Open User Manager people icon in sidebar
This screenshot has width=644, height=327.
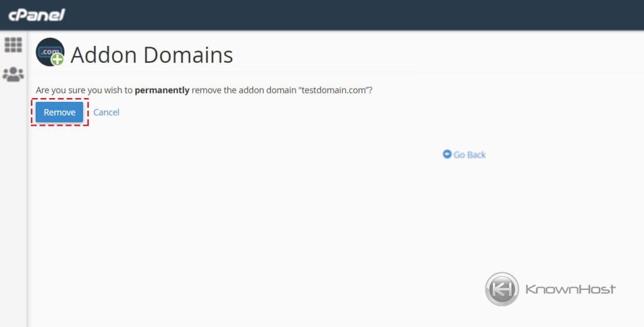point(13,74)
